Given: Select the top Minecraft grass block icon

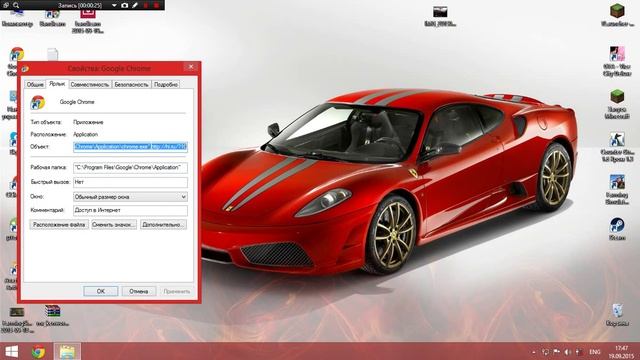Looking at the screenshot, I should [617, 11].
